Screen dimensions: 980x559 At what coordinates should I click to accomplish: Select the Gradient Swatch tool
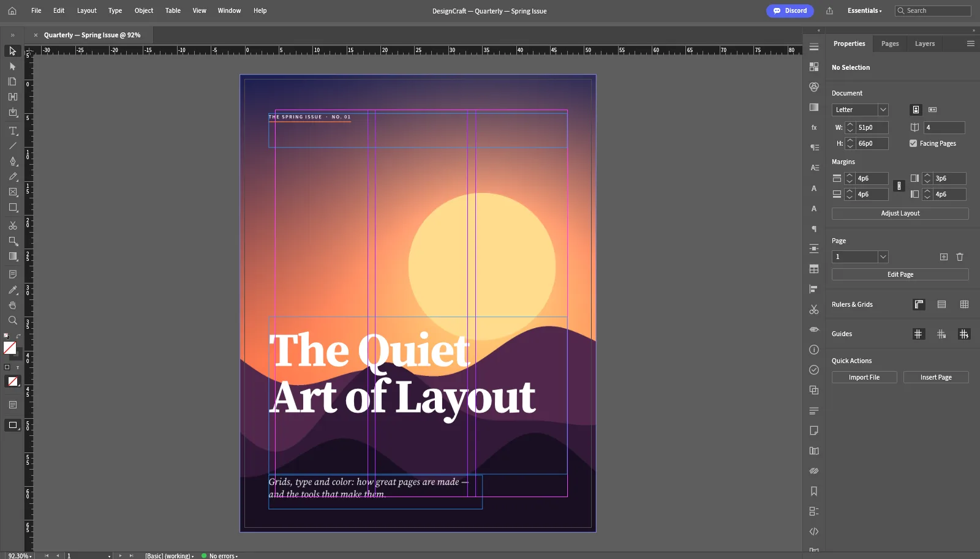13,256
